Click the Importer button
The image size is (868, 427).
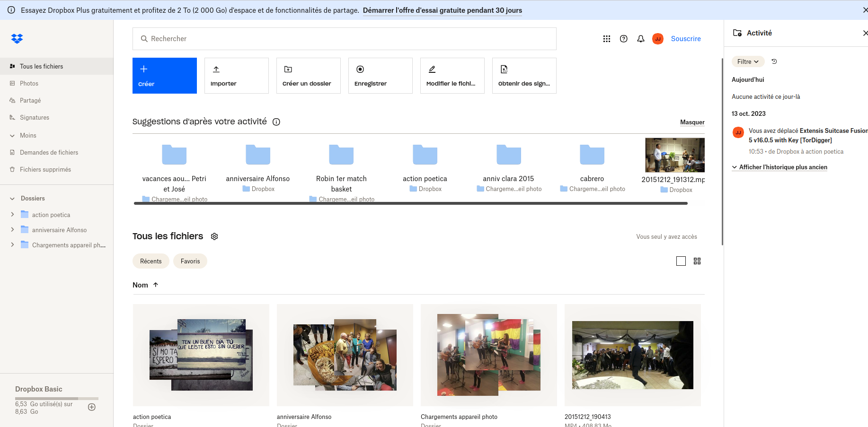pos(237,76)
